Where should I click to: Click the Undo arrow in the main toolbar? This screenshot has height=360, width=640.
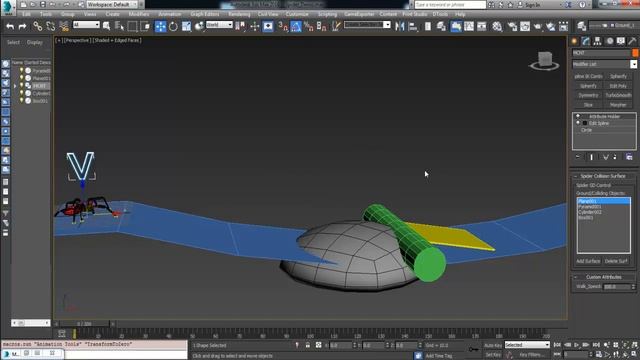point(10,27)
